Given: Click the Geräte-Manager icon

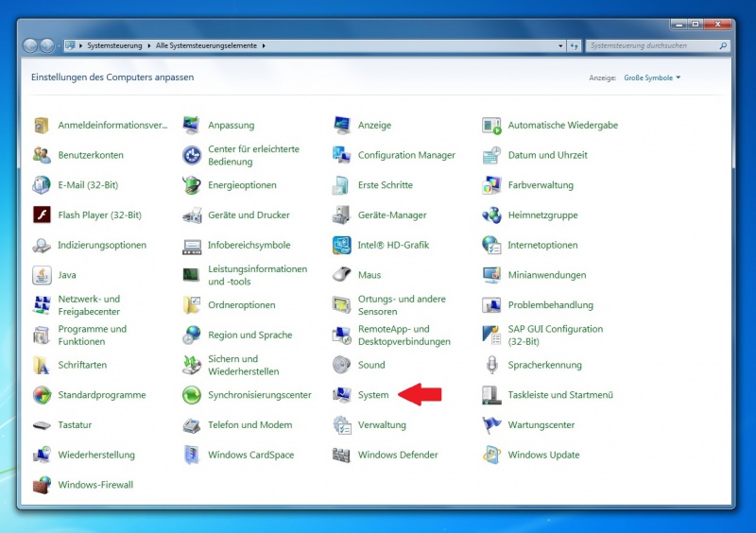Looking at the screenshot, I should tap(342, 215).
